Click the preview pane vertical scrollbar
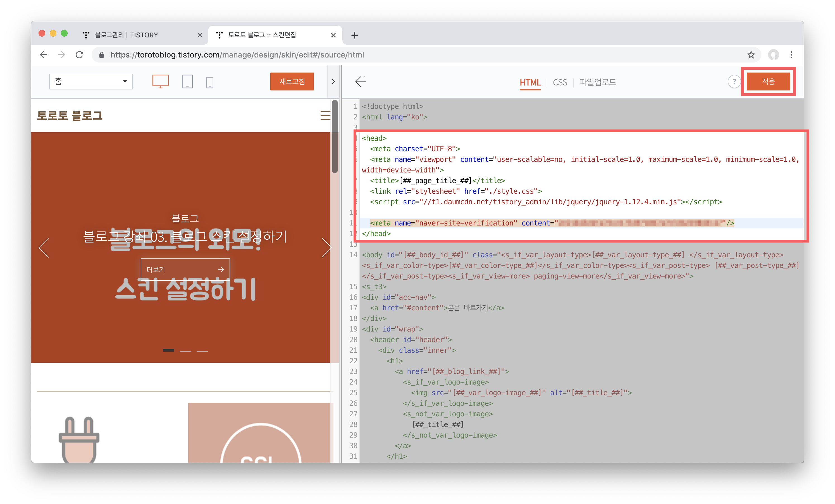The image size is (835, 504). click(335, 137)
